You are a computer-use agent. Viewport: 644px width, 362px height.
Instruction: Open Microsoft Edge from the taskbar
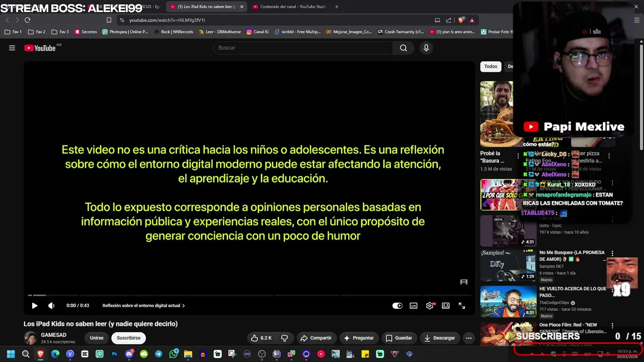55,354
